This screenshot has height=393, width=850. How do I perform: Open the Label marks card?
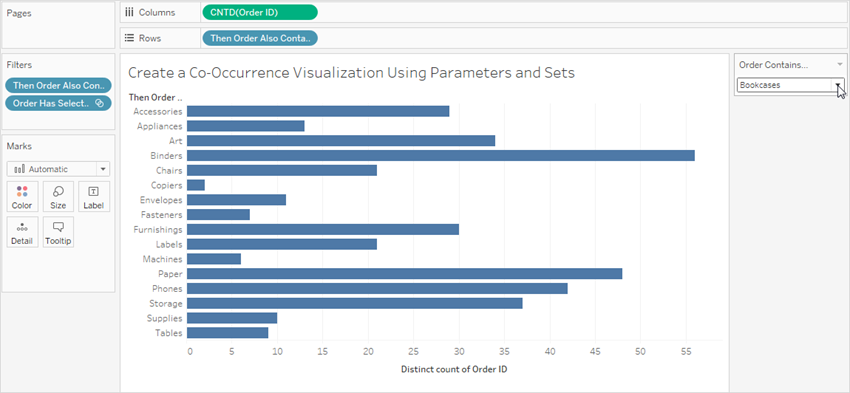click(x=94, y=196)
